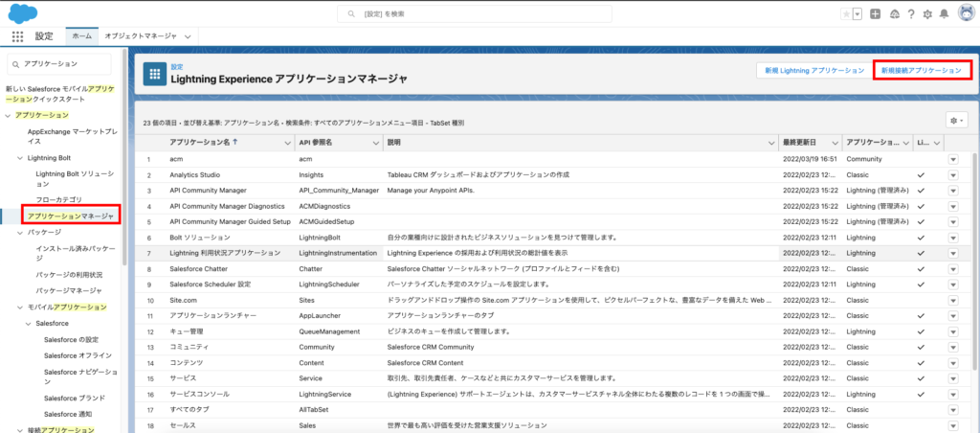Collapse the パッケージ tree section
Screen dimensions: 980x433
[20, 232]
